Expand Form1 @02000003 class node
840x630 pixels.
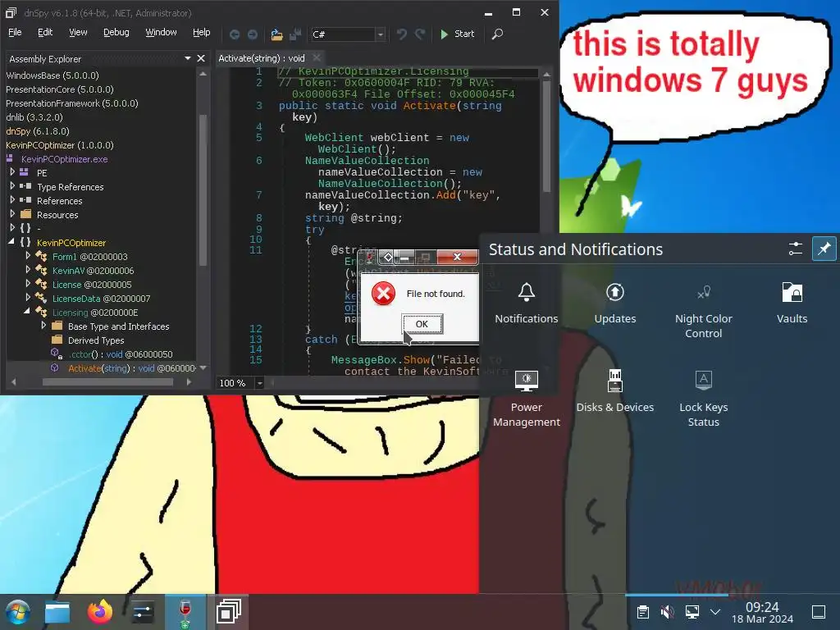28,256
